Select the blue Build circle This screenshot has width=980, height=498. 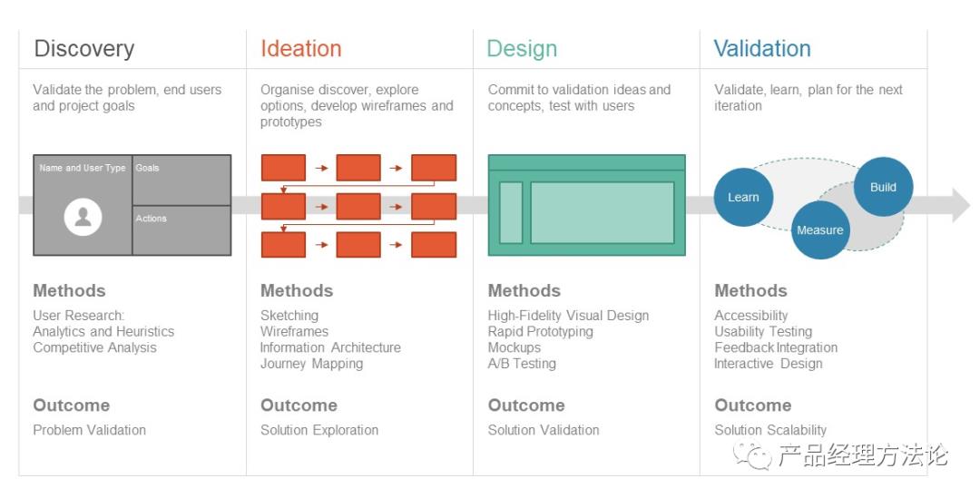pos(883,187)
